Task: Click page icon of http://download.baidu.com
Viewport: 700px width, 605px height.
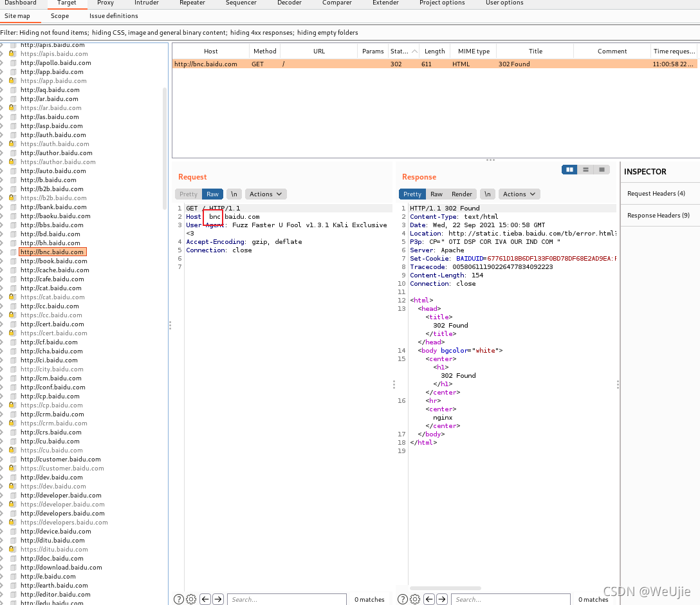Action: tap(13, 567)
